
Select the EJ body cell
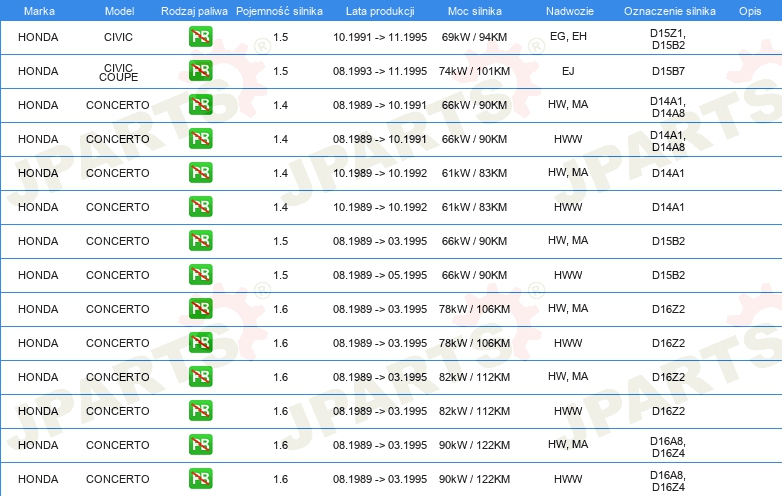point(568,71)
